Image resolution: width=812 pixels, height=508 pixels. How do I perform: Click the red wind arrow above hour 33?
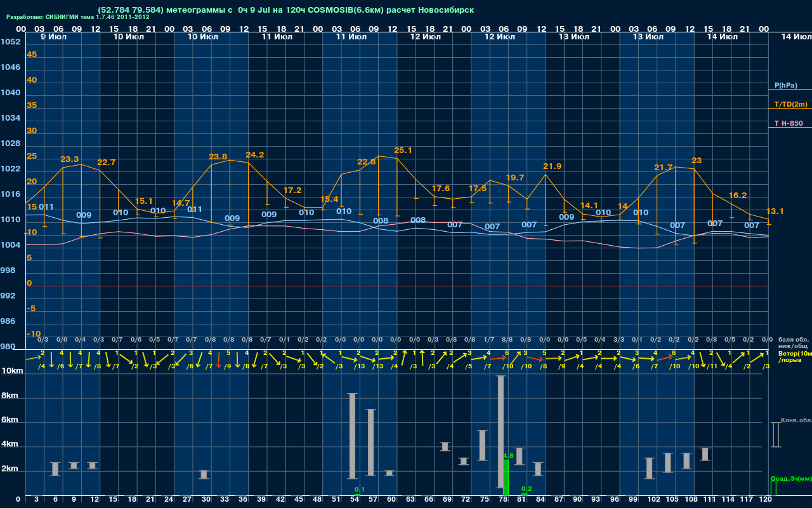point(219,360)
